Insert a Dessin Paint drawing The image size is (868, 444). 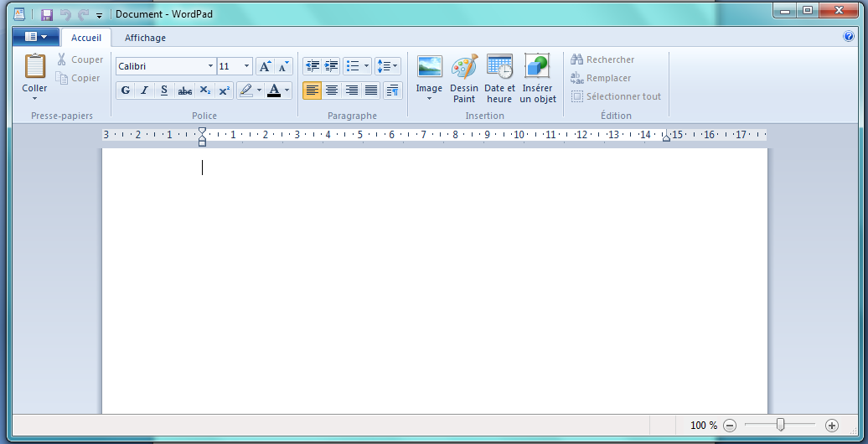tap(464, 79)
